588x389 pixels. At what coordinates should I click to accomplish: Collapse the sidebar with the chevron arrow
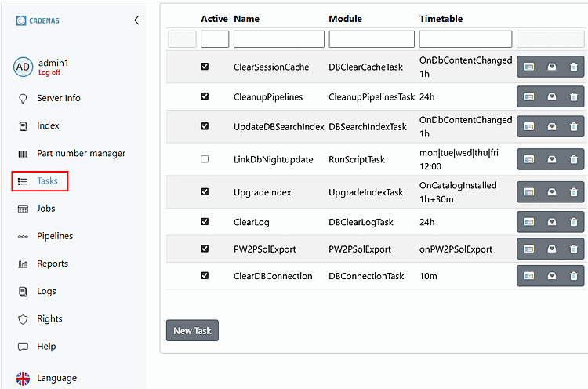coord(136,20)
